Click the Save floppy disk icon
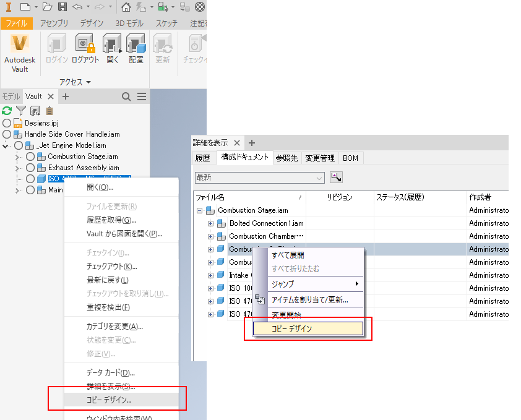Image resolution: width=521 pixels, height=420 pixels. [62, 7]
